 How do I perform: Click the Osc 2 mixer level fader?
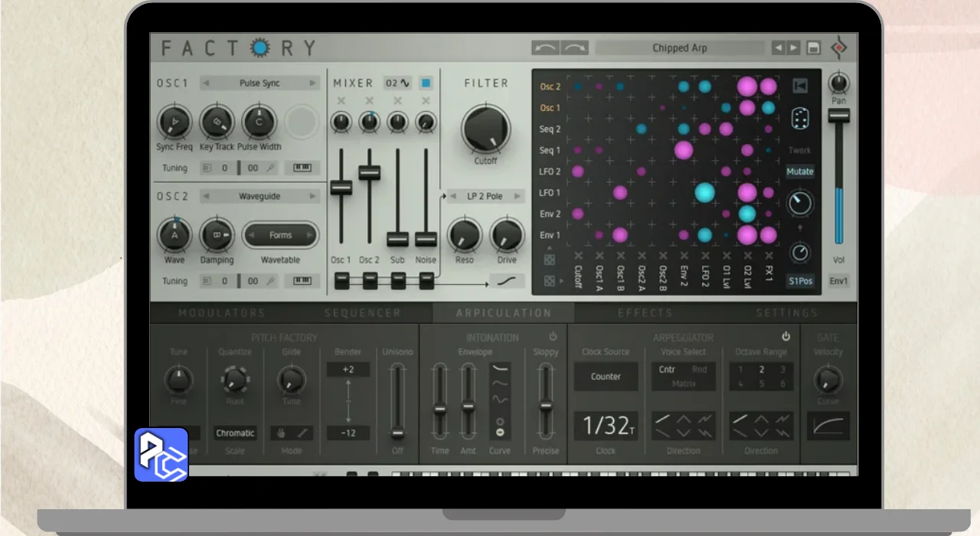[369, 172]
